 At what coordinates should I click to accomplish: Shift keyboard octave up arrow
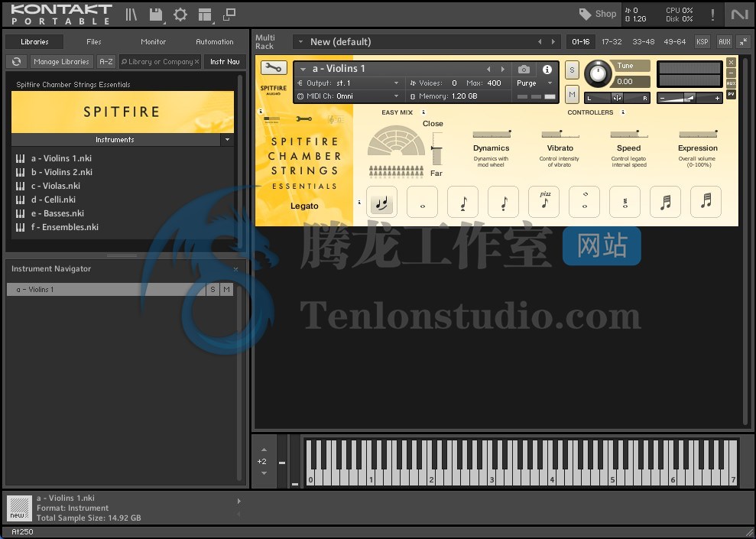tap(264, 450)
